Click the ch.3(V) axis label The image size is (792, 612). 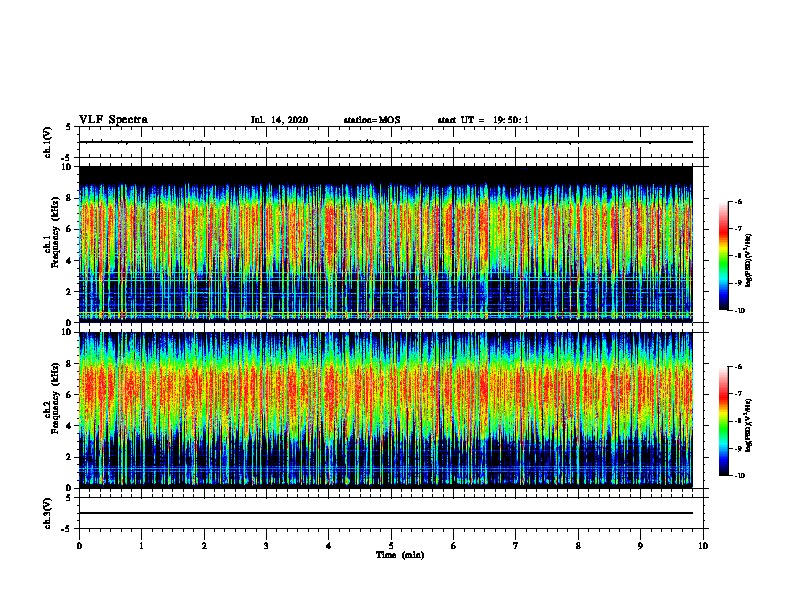(x=48, y=513)
